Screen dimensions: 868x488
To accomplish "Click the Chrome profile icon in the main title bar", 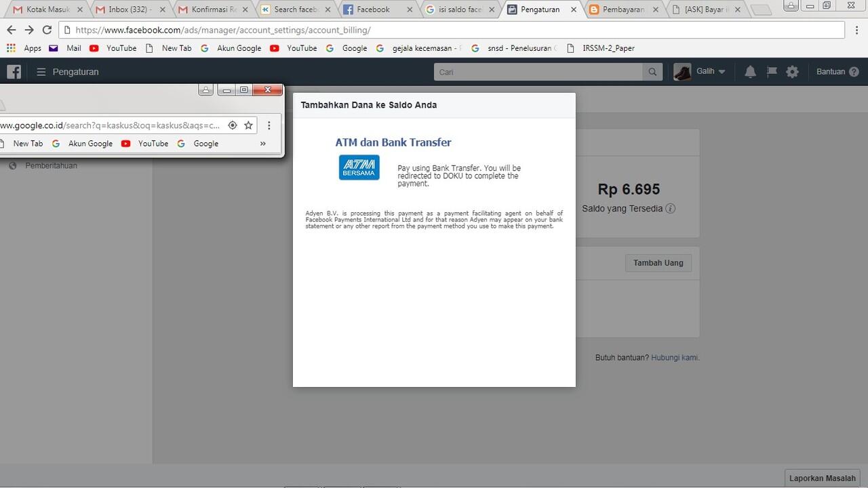I will [792, 5].
